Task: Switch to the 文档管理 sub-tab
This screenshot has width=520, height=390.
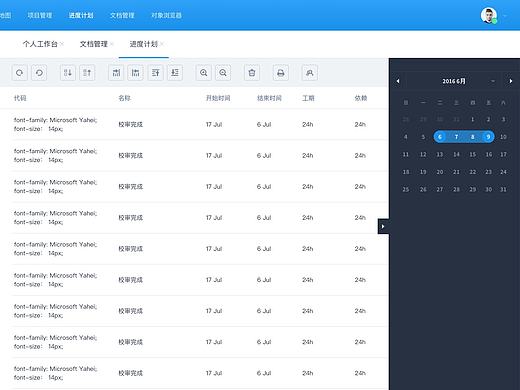Action: point(94,44)
